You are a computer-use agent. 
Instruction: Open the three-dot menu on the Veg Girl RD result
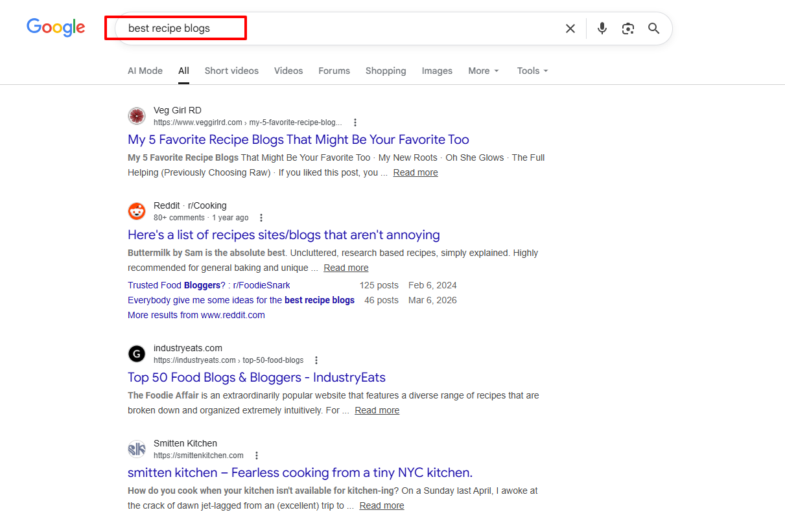click(x=355, y=122)
